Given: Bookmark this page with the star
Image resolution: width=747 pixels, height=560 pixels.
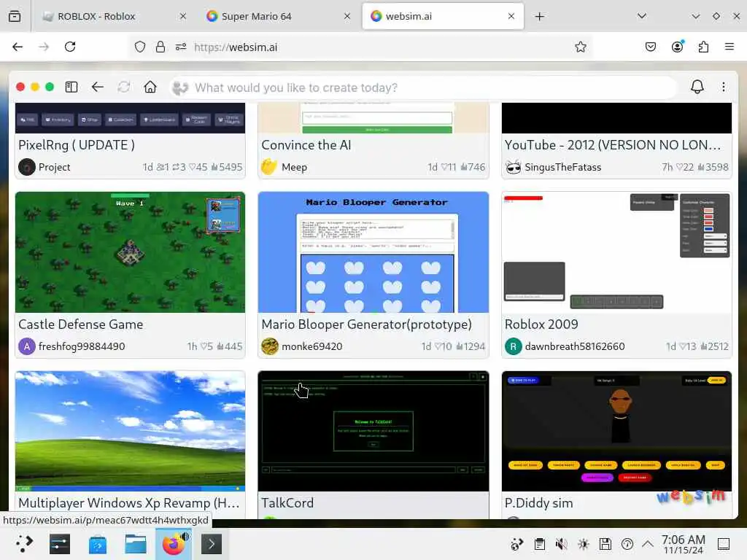Looking at the screenshot, I should point(580,47).
